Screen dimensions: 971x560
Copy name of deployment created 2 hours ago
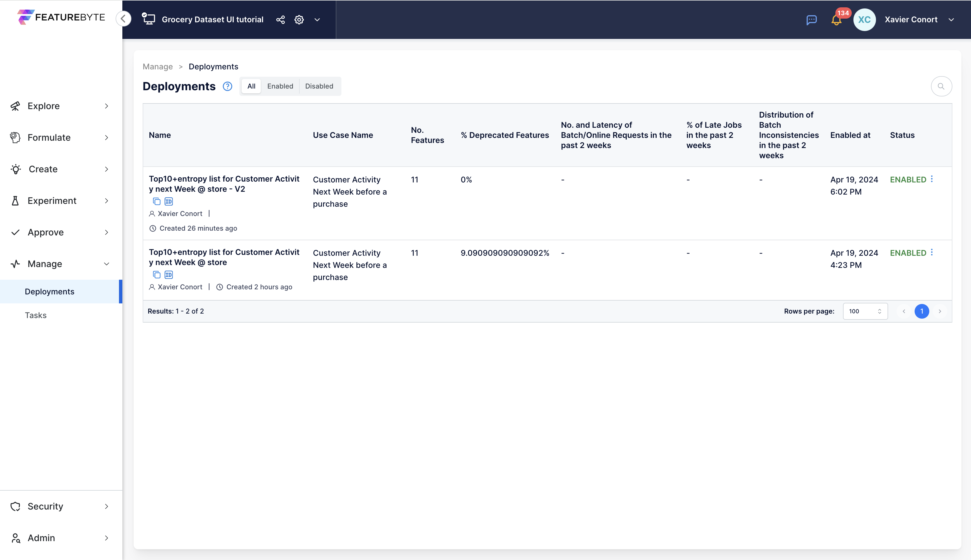(156, 275)
